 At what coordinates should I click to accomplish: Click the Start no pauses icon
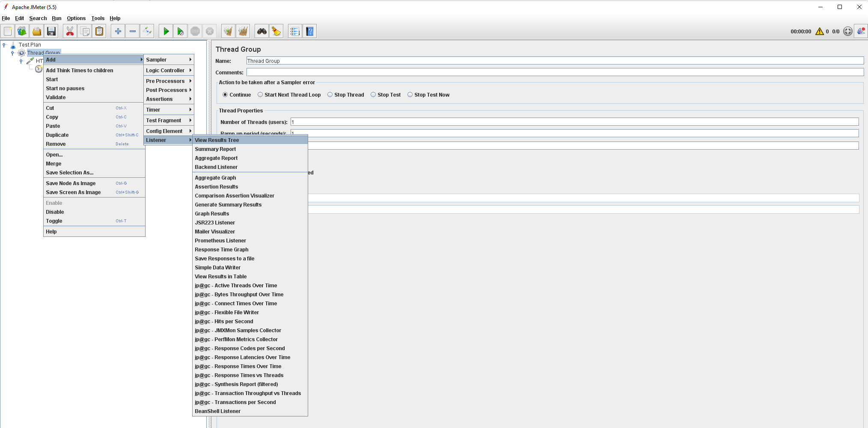click(x=180, y=31)
